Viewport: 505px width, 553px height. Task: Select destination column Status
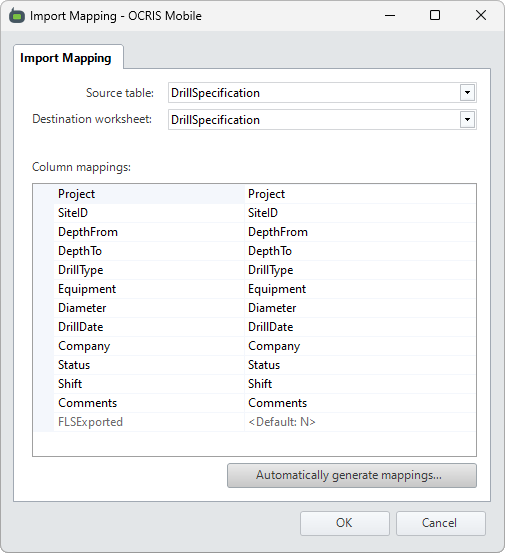click(x=360, y=365)
